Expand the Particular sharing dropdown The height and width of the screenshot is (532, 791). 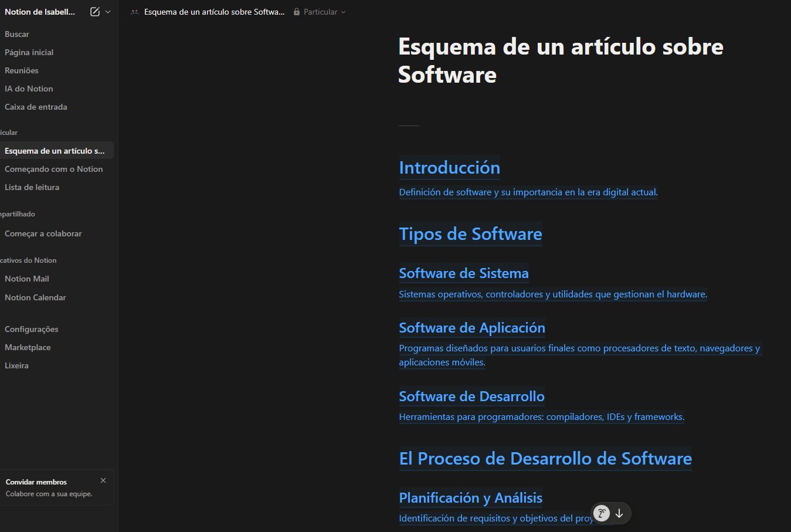344,12
